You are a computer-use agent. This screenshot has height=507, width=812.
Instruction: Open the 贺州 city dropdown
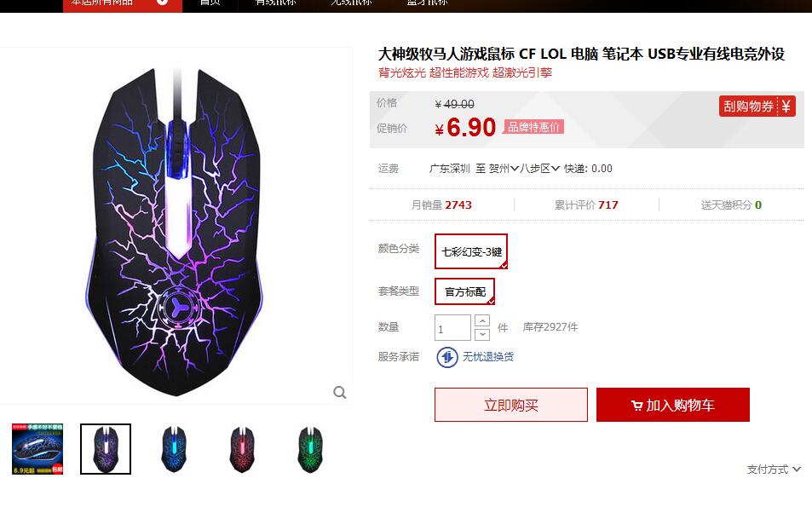[x=504, y=169]
